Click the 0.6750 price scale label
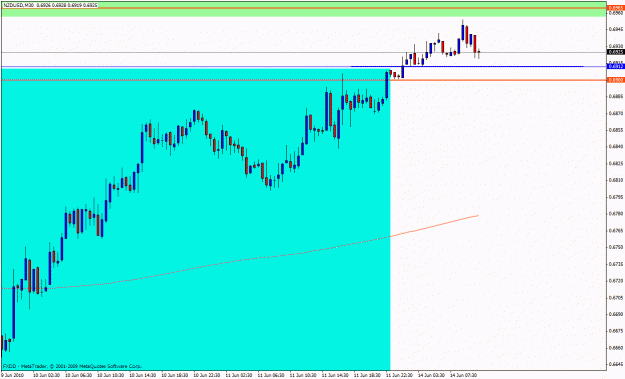This screenshot has width=625, height=379. pos(616,247)
